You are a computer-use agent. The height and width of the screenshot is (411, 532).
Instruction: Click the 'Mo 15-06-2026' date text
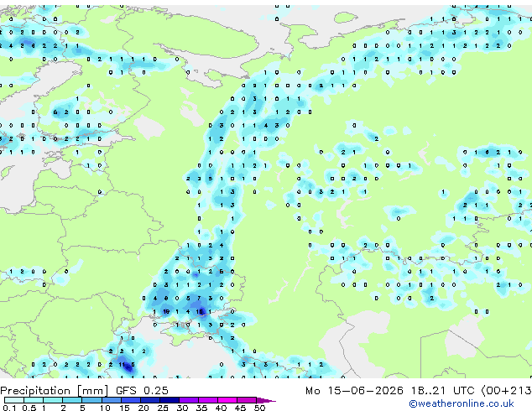click(x=355, y=391)
